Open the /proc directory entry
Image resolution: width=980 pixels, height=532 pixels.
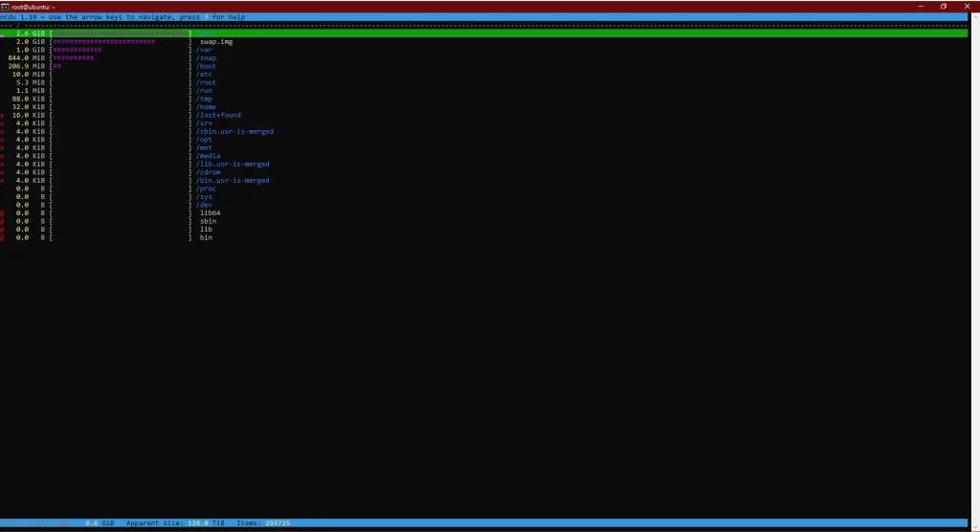click(x=207, y=188)
